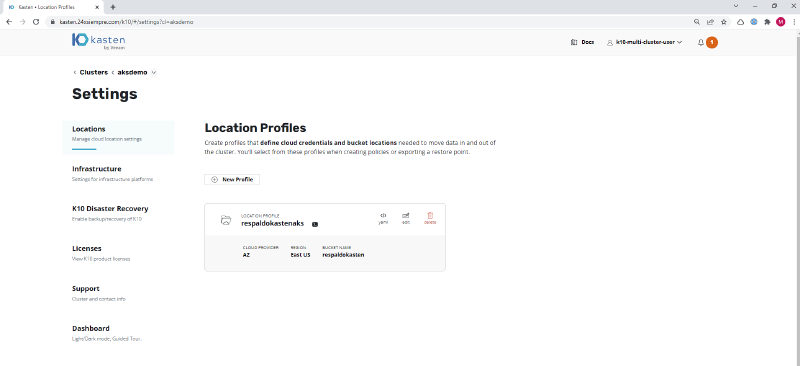Click the small badge next to respaldokastenaks
This screenshot has height=366, width=800.
click(315, 224)
